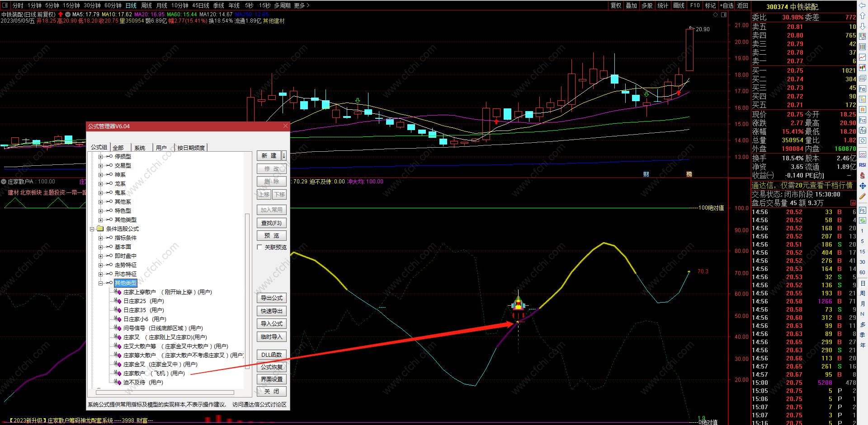Switch to the 用户 tab
868x425 pixels.
[x=161, y=148]
